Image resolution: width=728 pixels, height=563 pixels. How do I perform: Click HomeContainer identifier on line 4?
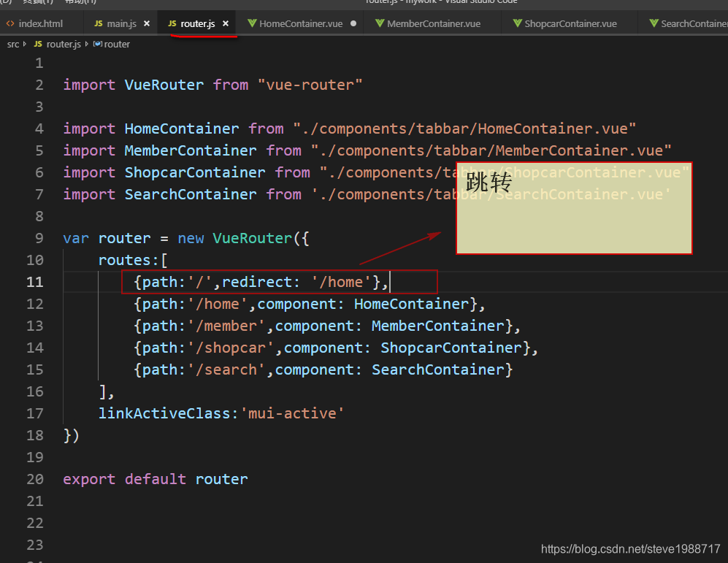coord(182,129)
